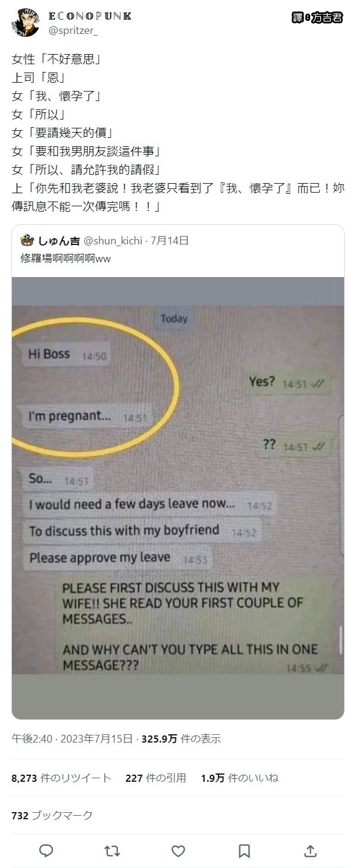
Task: Visit the @spritzer_ handle
Action: coord(73,30)
